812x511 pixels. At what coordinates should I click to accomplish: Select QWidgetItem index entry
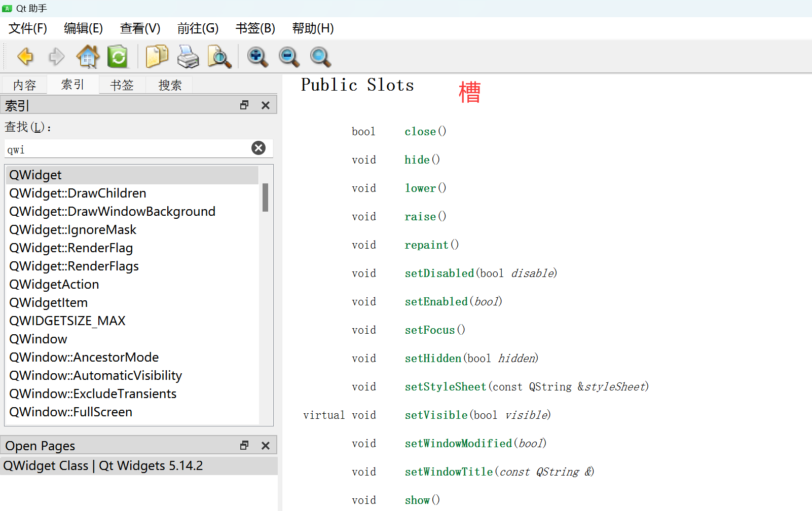coord(132,303)
